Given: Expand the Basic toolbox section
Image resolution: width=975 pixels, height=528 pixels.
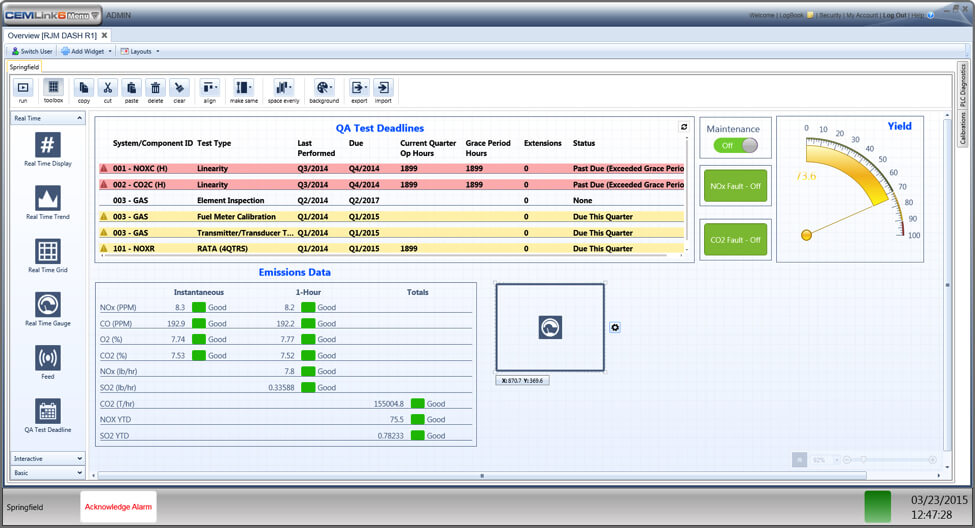Looking at the screenshot, I should [79, 473].
